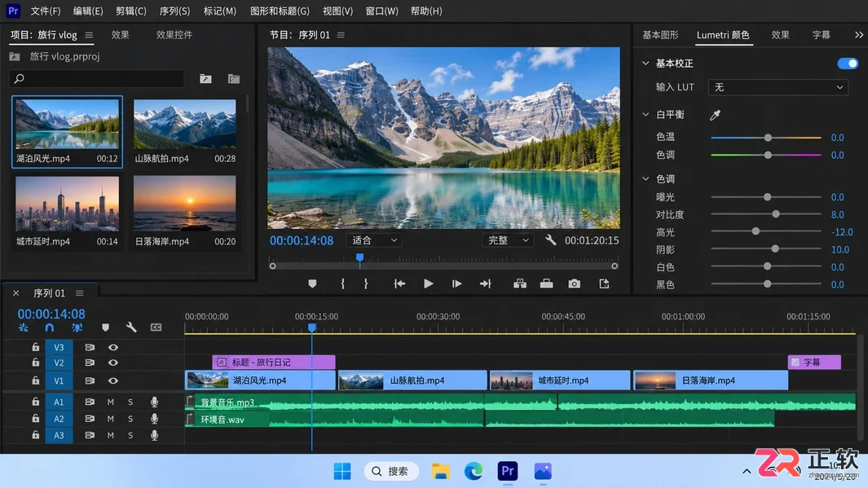Switch to 基本图形 tab

pos(660,35)
